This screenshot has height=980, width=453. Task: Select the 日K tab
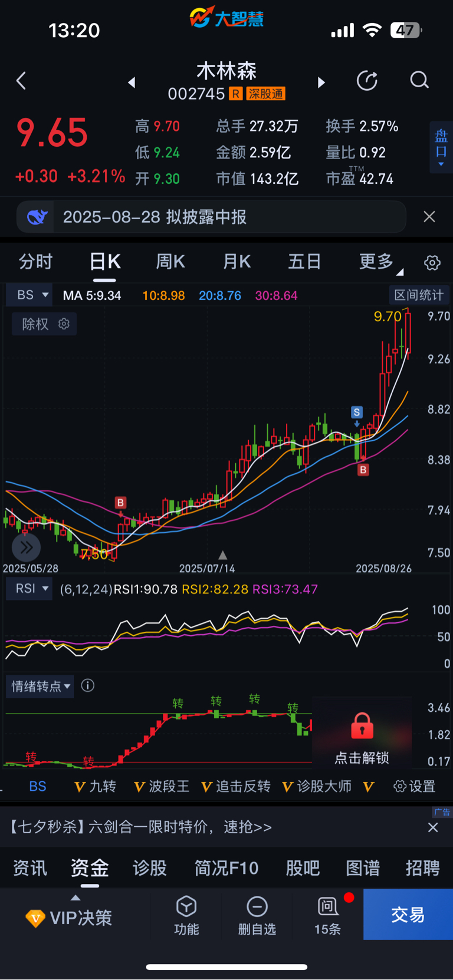tap(105, 261)
